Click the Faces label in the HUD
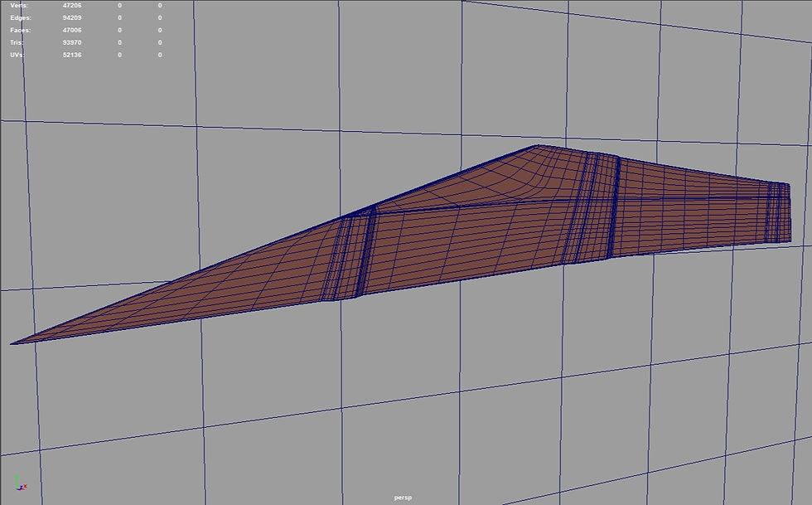Viewport: 812px width, 505px height. coord(20,30)
